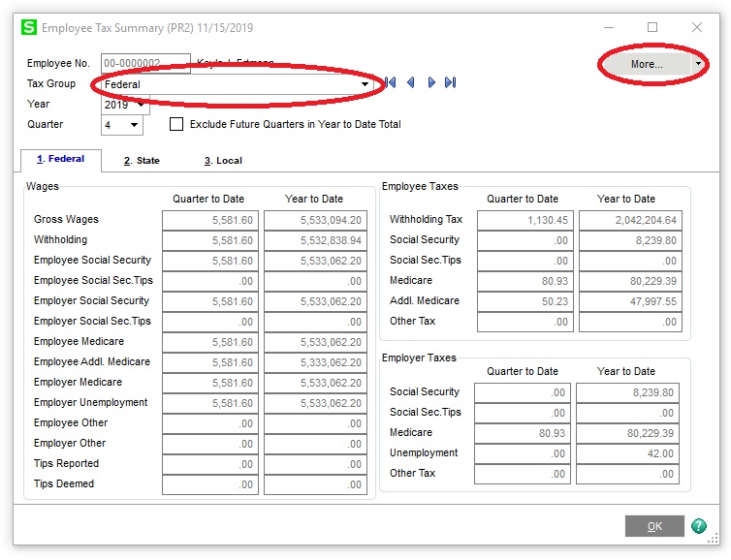This screenshot has height=560, width=731.
Task: Close the Employee Tax Summary window
Action: 696,27
